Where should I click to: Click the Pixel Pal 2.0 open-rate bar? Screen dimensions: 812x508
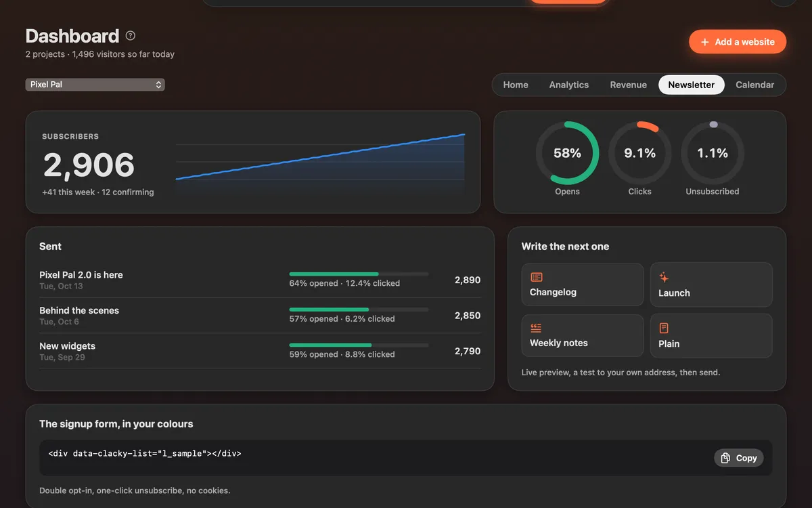(x=359, y=274)
